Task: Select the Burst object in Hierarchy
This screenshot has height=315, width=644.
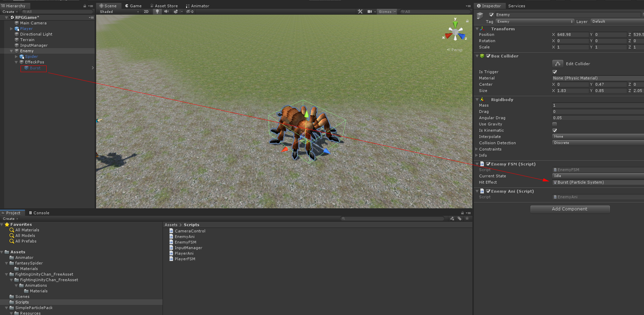Action: point(35,68)
